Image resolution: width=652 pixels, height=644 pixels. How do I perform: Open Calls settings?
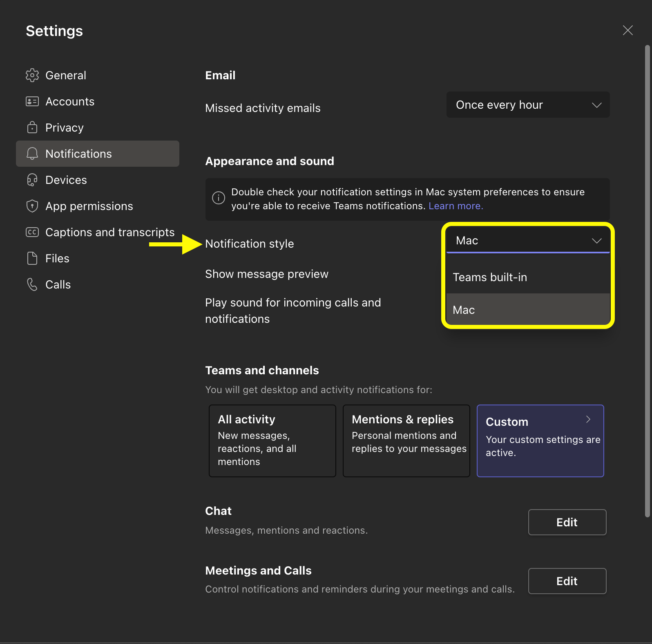pyautogui.click(x=98, y=284)
